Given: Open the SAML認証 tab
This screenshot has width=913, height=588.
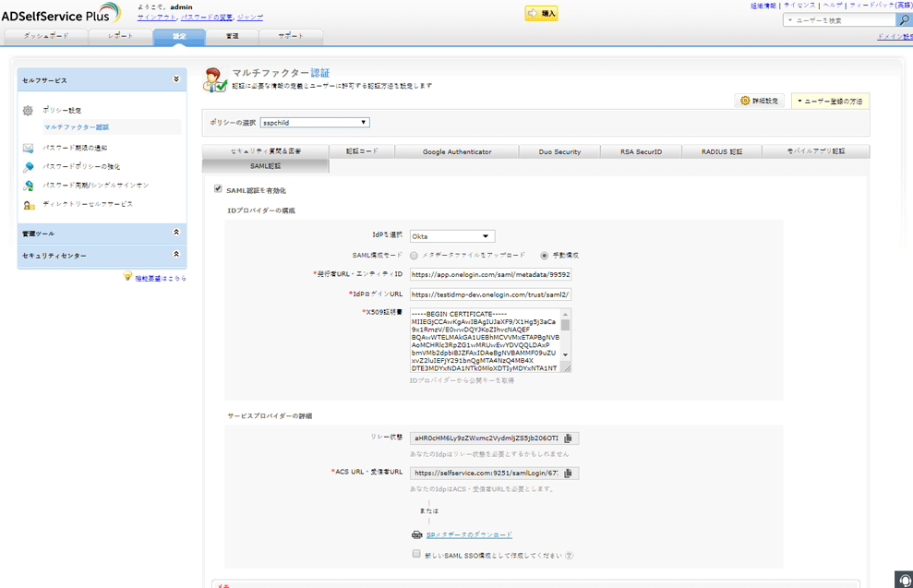Looking at the screenshot, I should 266,166.
